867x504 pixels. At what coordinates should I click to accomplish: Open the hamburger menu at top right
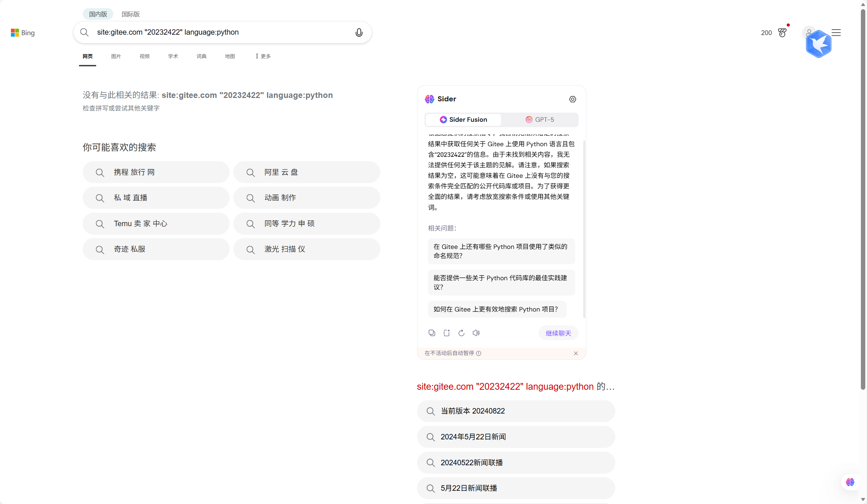[836, 33]
